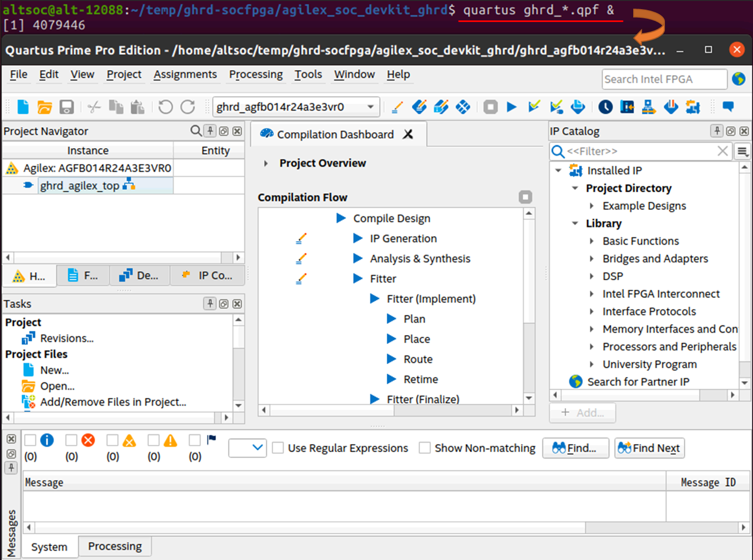Click Add/Remove Files in Project...
The image size is (753, 560).
(113, 402)
